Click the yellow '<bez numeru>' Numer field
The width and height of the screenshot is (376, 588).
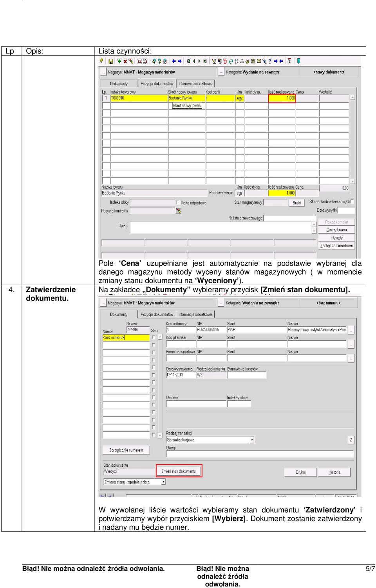click(126, 338)
